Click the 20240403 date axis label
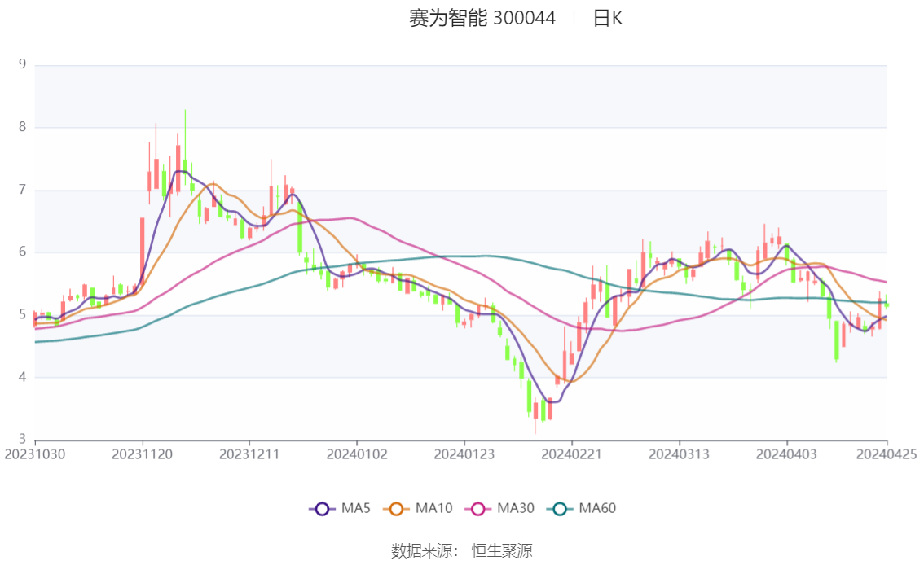 point(786,454)
